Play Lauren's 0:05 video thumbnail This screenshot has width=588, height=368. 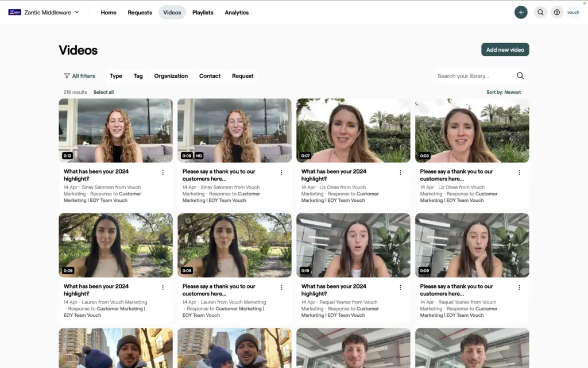(234, 246)
